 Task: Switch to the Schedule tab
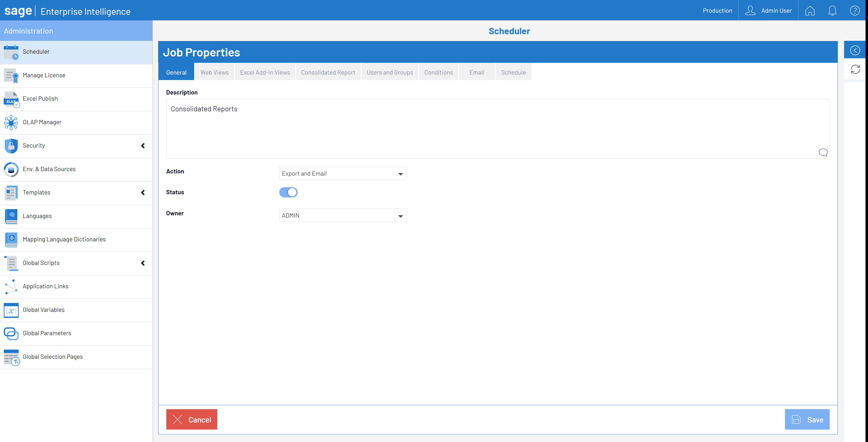[513, 72]
